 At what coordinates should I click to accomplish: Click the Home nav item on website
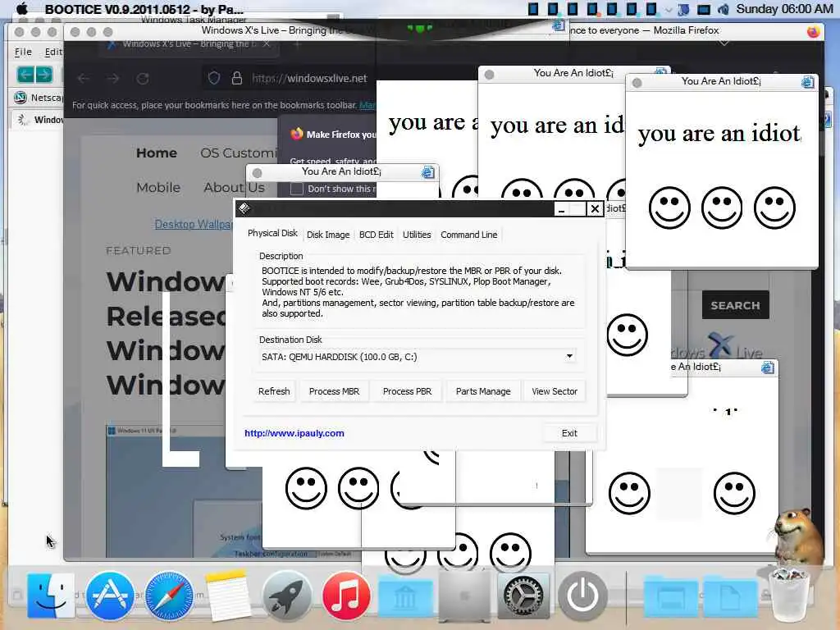click(x=157, y=153)
